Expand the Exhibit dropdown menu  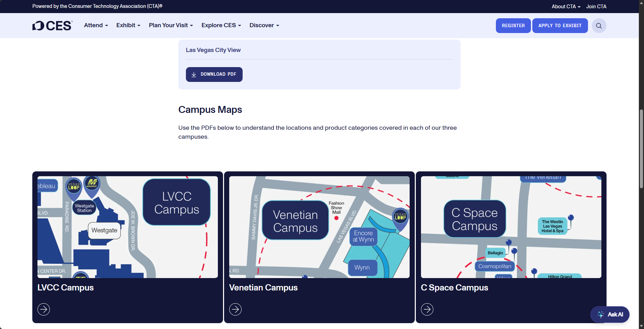coord(128,25)
